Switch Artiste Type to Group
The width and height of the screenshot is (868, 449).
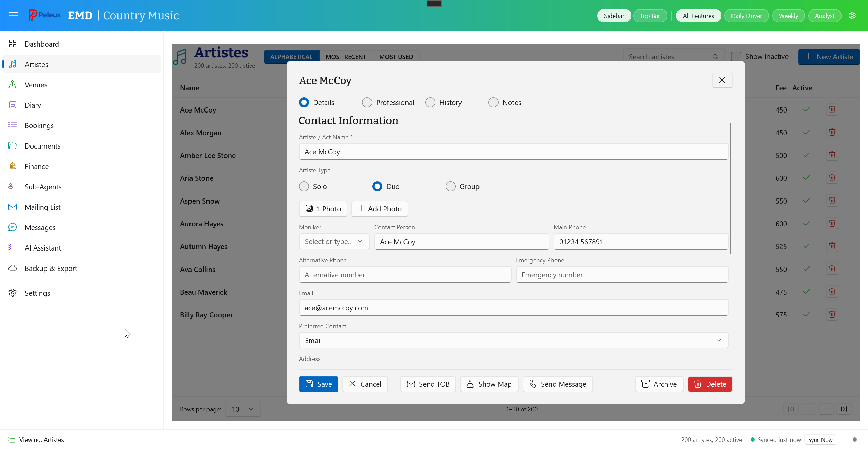pyautogui.click(x=450, y=186)
